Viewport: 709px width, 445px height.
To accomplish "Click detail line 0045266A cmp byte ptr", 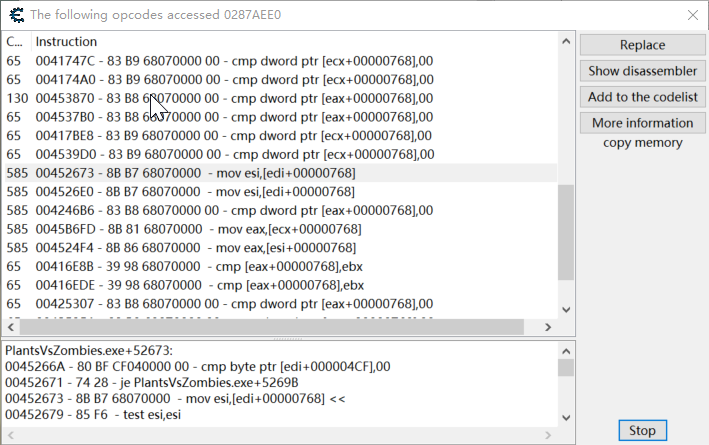I will click(x=198, y=366).
